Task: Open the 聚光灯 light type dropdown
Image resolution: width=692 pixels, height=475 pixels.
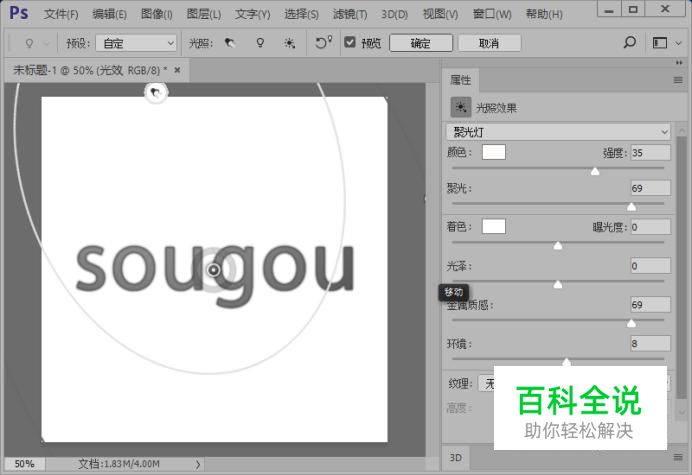Action: click(x=558, y=132)
